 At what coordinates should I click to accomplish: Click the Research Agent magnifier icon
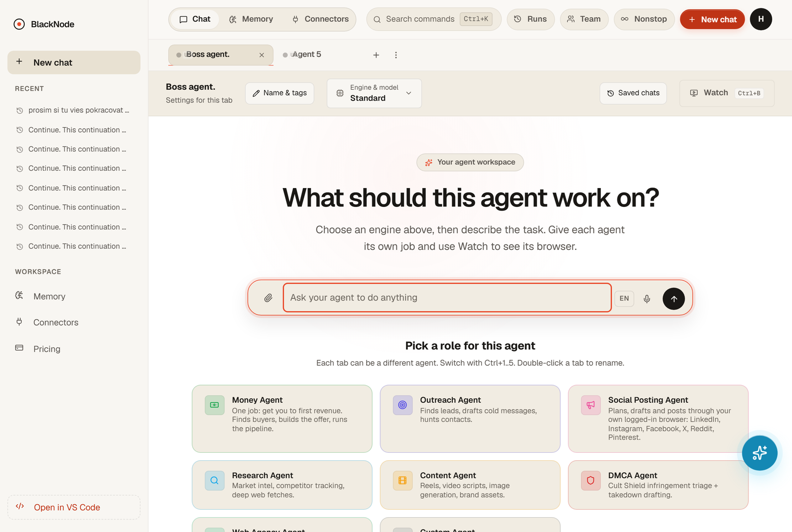(x=214, y=481)
